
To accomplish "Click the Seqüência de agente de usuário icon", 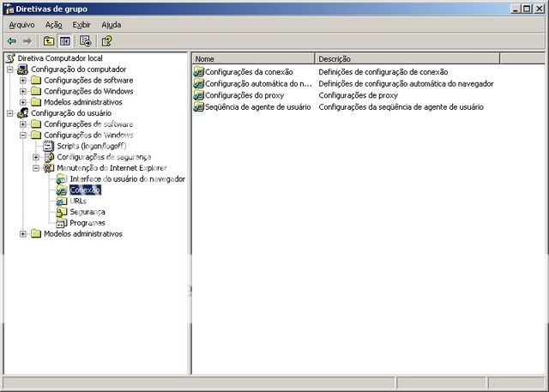I will (198, 106).
